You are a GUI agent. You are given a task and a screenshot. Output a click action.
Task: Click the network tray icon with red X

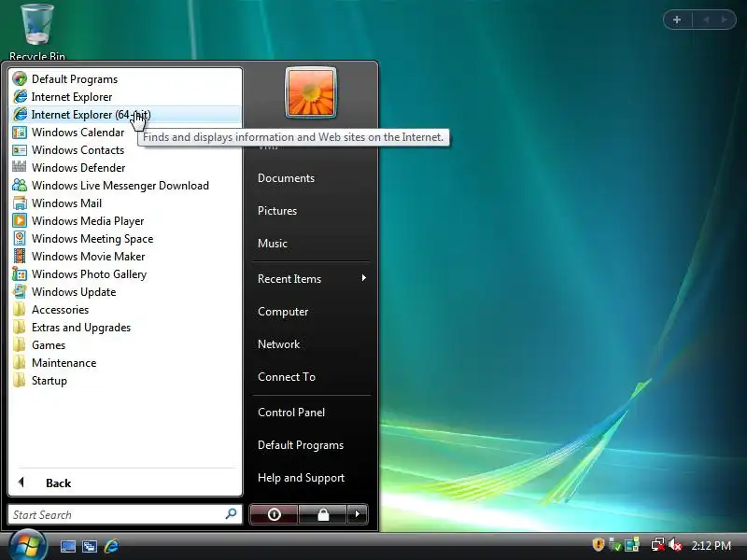click(658, 544)
